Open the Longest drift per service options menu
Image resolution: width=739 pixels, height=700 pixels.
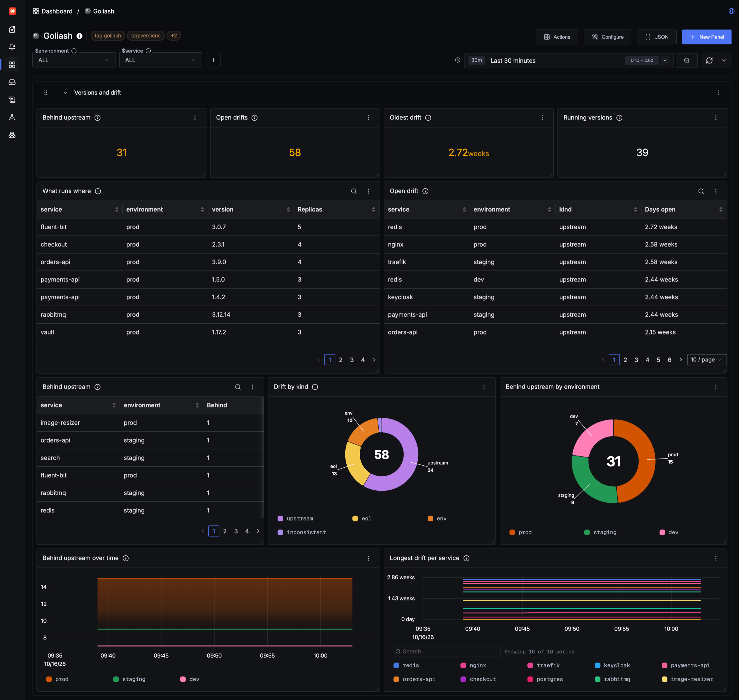(x=716, y=558)
